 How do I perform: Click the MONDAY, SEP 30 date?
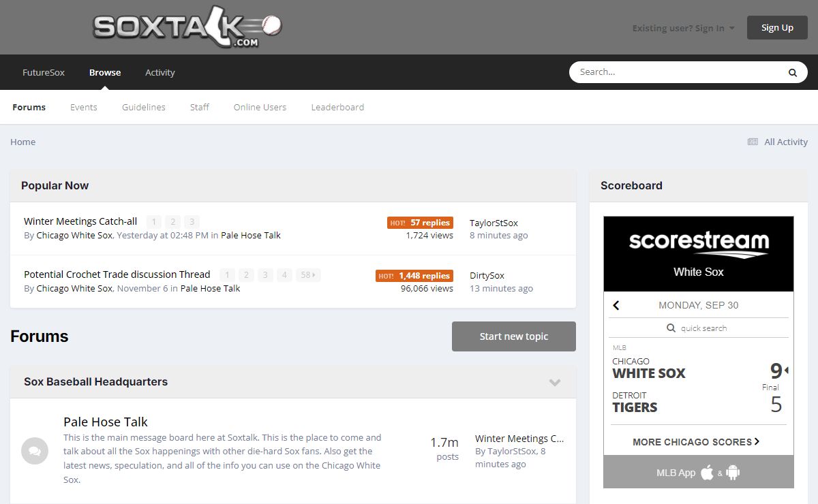tap(698, 305)
